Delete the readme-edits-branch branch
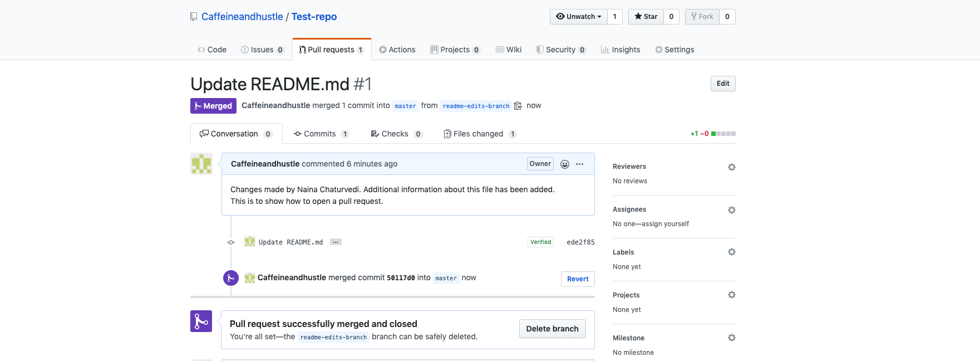The width and height of the screenshot is (980, 361). (553, 329)
